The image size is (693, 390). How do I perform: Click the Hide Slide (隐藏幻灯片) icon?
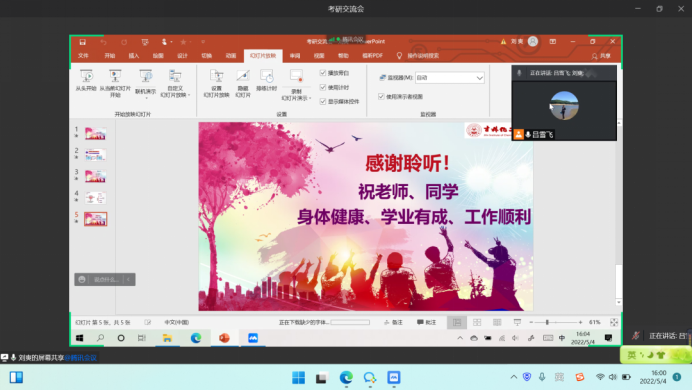click(243, 83)
